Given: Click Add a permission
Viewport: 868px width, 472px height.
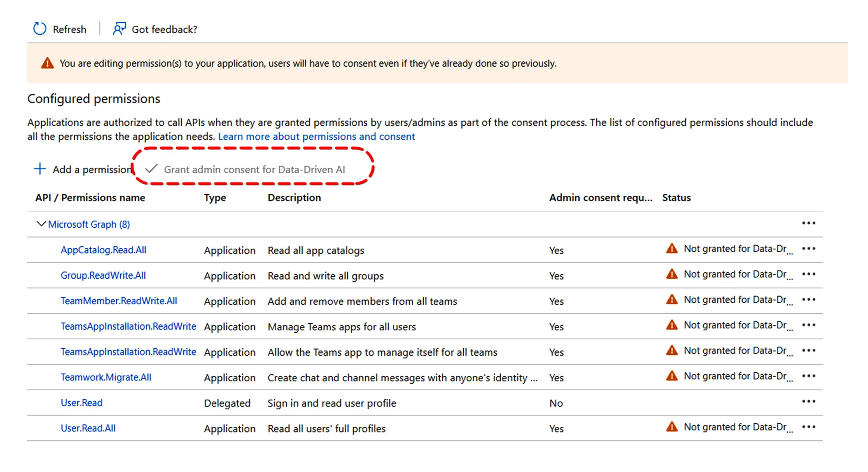Looking at the screenshot, I should click(x=92, y=169).
